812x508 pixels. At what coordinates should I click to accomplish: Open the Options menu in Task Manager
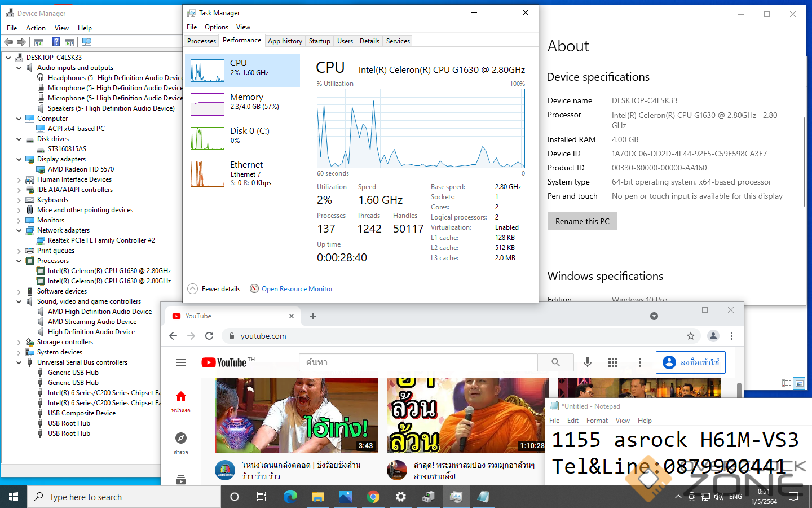click(x=217, y=27)
